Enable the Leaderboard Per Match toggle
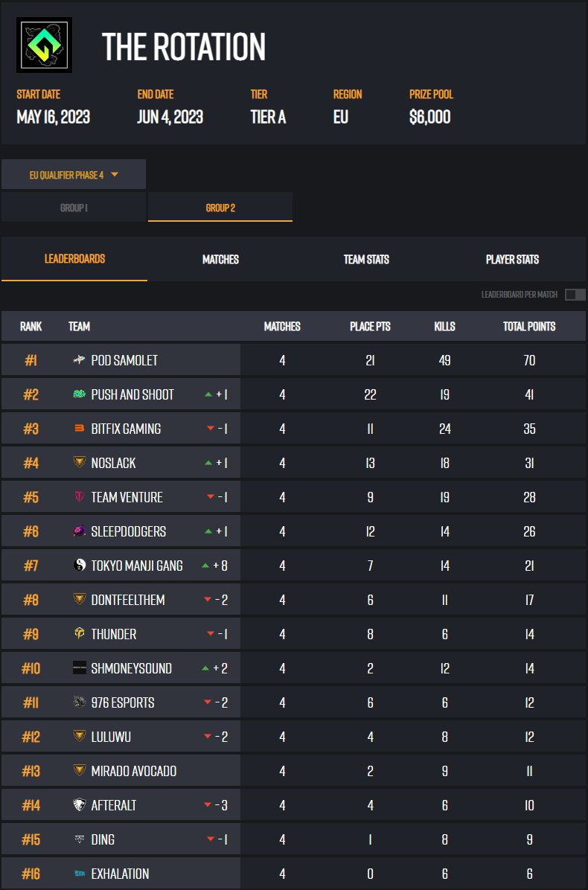 (575, 295)
